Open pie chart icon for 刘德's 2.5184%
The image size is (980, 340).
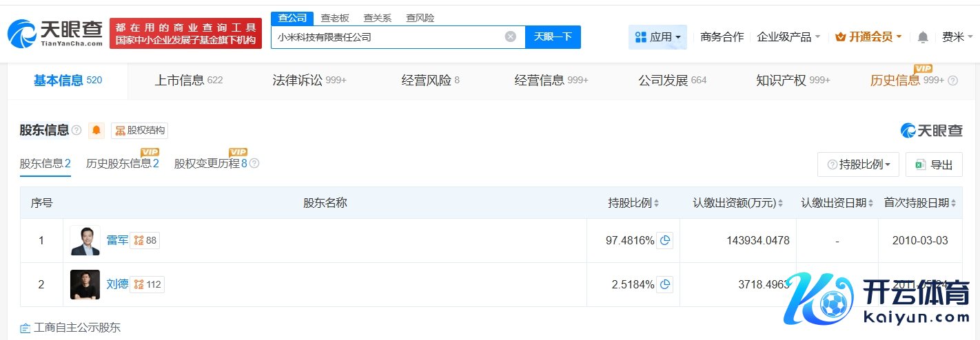coord(665,284)
